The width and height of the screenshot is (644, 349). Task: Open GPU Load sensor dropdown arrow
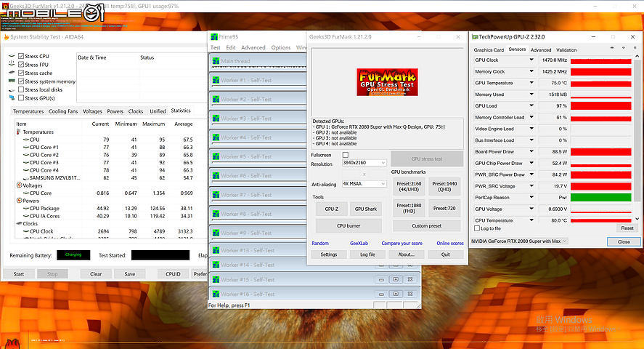pyautogui.click(x=531, y=106)
